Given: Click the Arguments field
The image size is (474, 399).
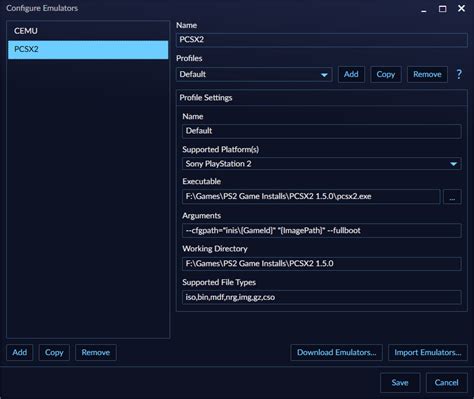Looking at the screenshot, I should point(322,231).
